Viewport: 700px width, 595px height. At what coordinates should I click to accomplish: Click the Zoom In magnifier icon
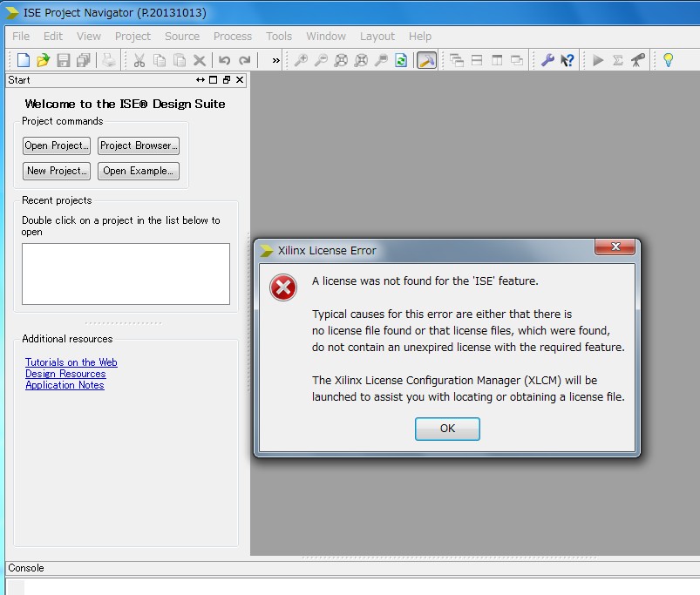coord(302,60)
